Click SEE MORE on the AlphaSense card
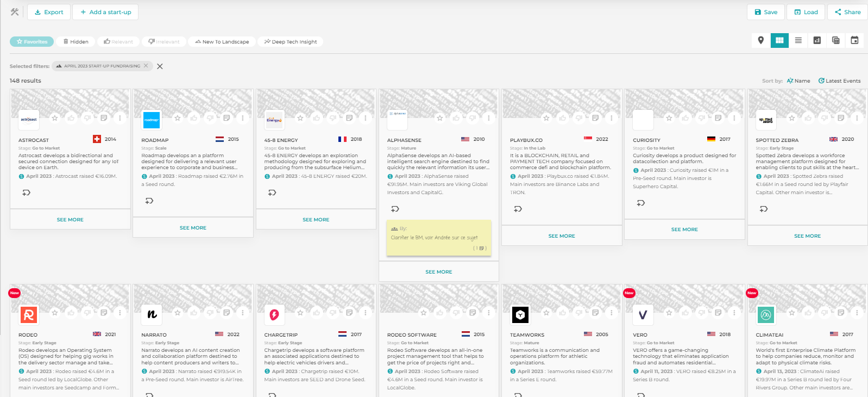This screenshot has width=868, height=397. coord(439,272)
